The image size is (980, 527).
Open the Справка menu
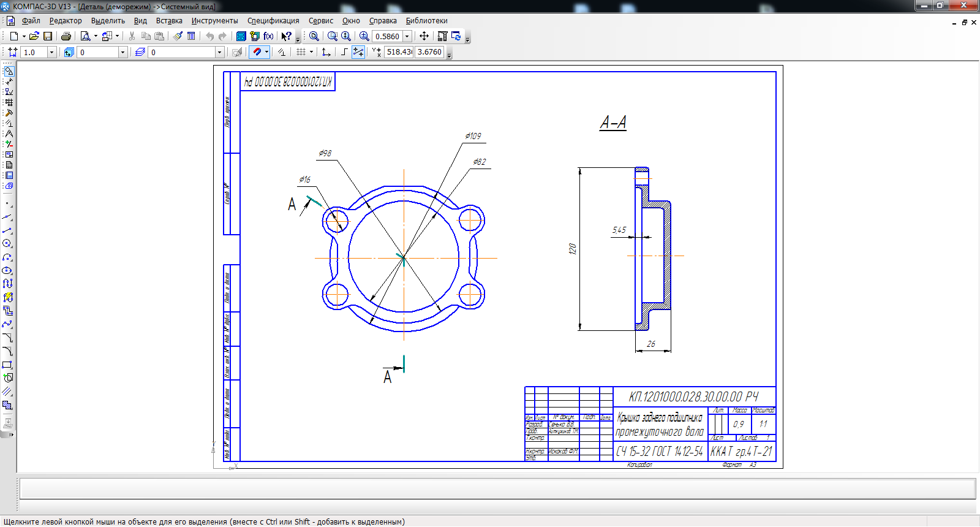pos(383,21)
